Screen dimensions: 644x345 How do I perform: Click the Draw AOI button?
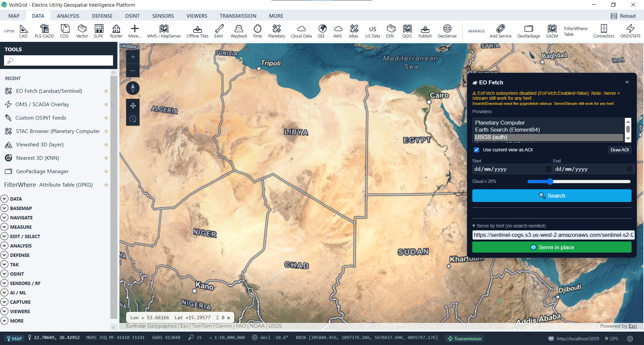tap(620, 150)
